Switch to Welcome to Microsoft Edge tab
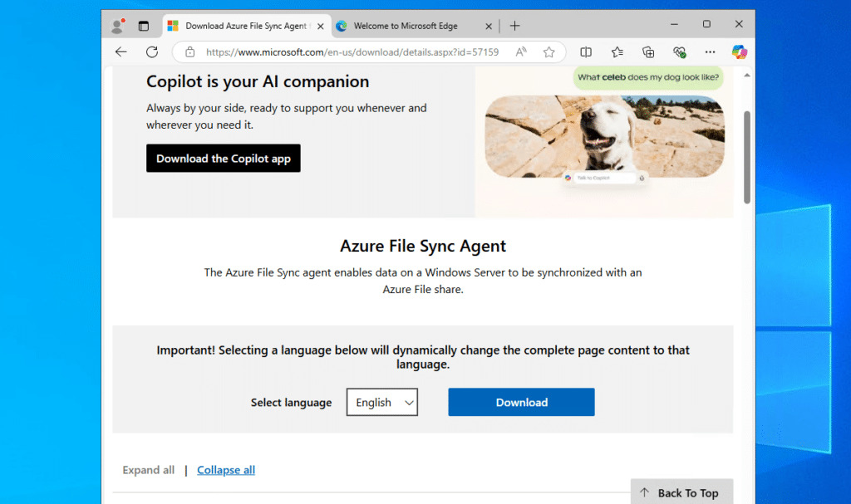851x504 pixels. pyautogui.click(x=406, y=26)
